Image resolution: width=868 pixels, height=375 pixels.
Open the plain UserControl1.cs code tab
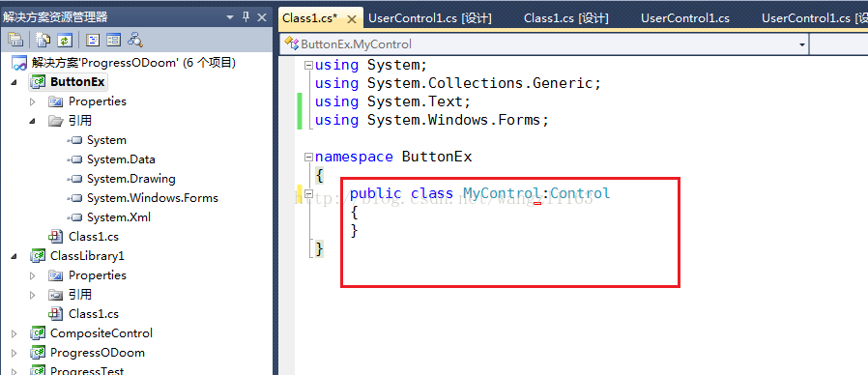[x=685, y=18]
